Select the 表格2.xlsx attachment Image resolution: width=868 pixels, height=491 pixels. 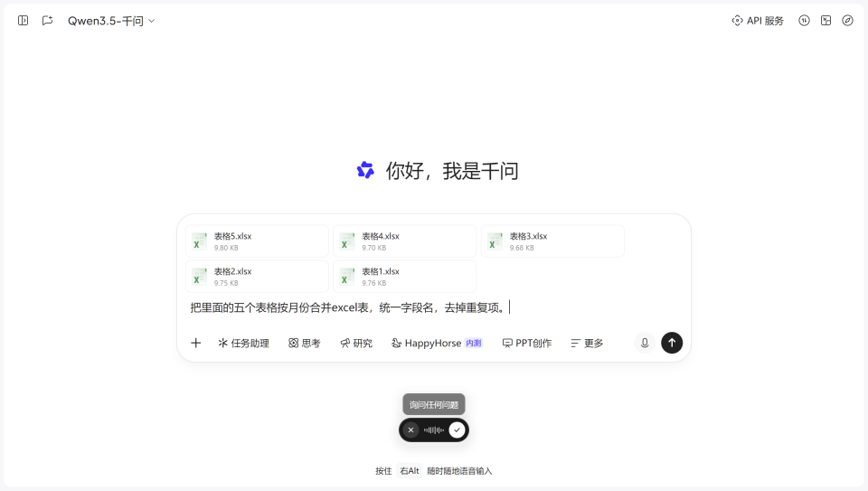tap(257, 276)
